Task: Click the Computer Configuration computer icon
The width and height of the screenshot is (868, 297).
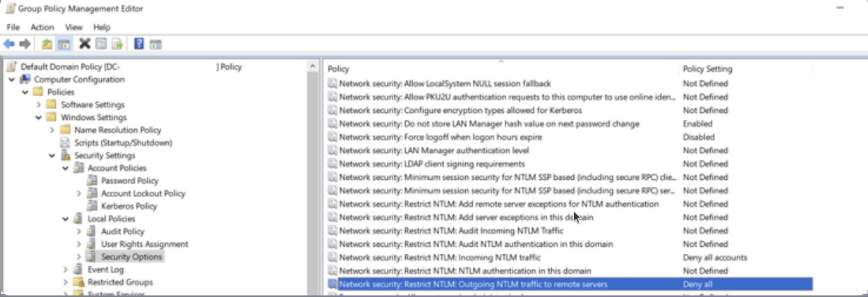Action: tap(25, 79)
